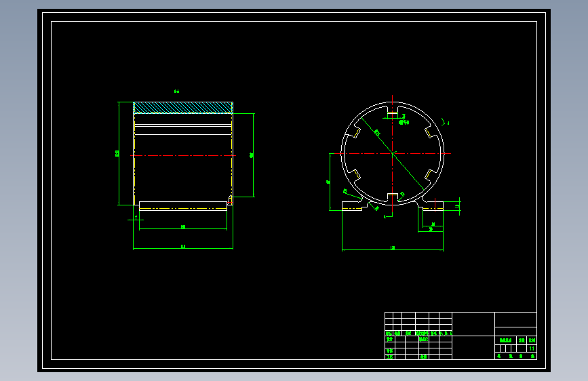588x381 pixels.
Task: Select the surface finish symbol right of circle
Action: tap(445, 122)
